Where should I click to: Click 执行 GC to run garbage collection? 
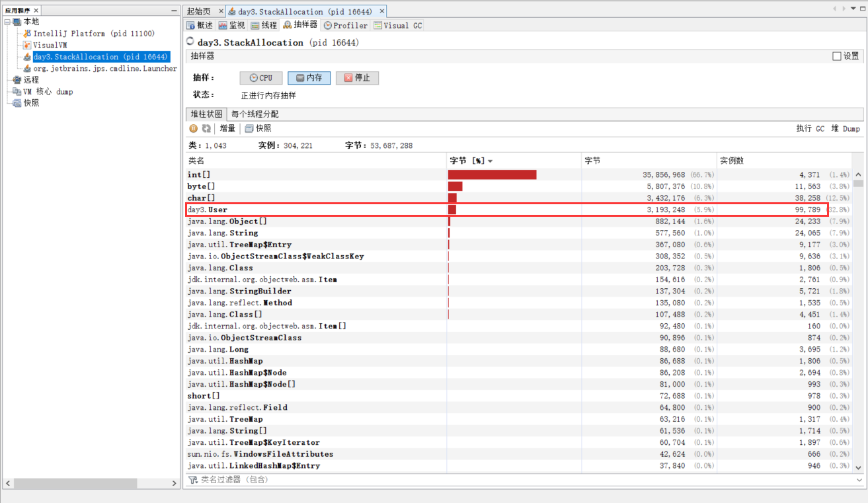pyautogui.click(x=810, y=129)
